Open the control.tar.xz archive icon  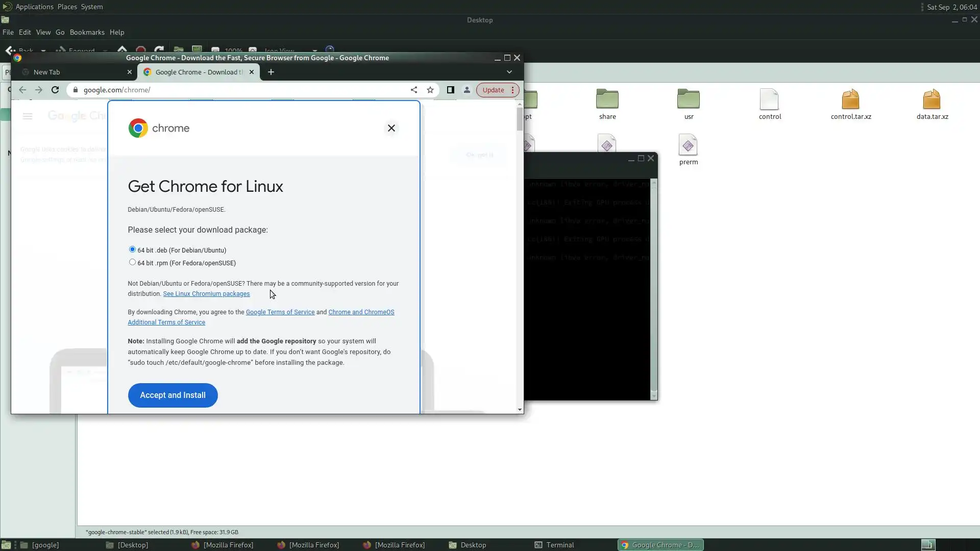pos(850,100)
